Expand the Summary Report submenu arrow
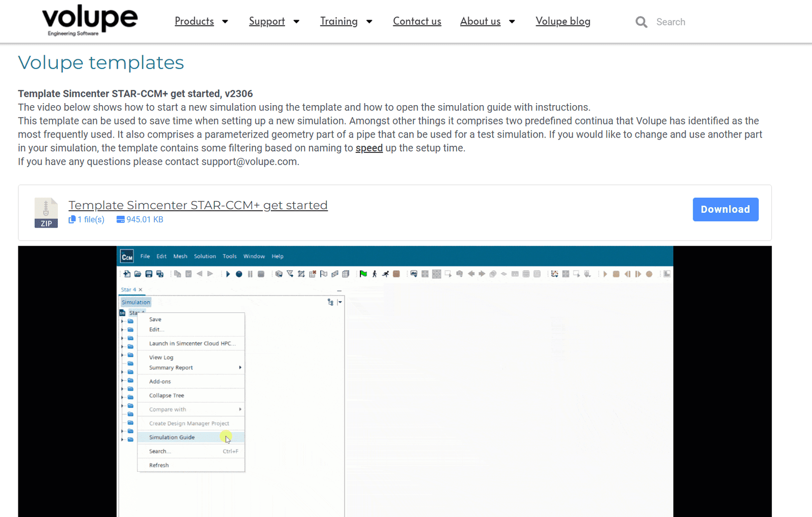This screenshot has height=517, width=812. click(x=240, y=367)
